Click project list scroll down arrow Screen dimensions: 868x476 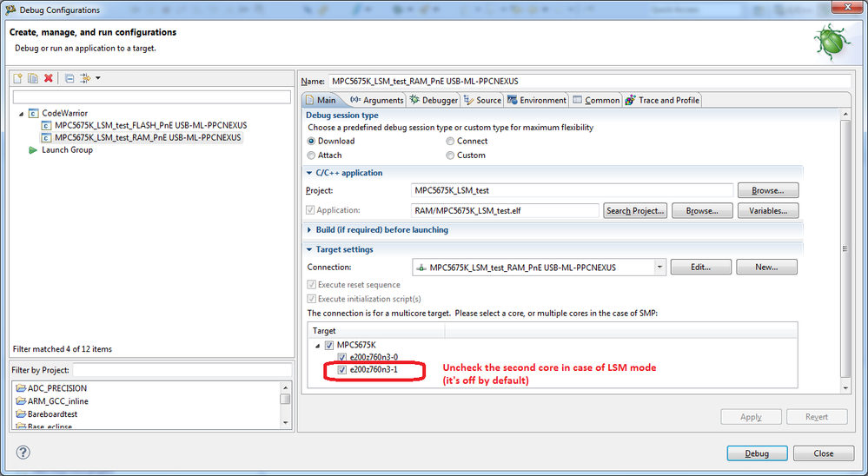tap(286, 423)
